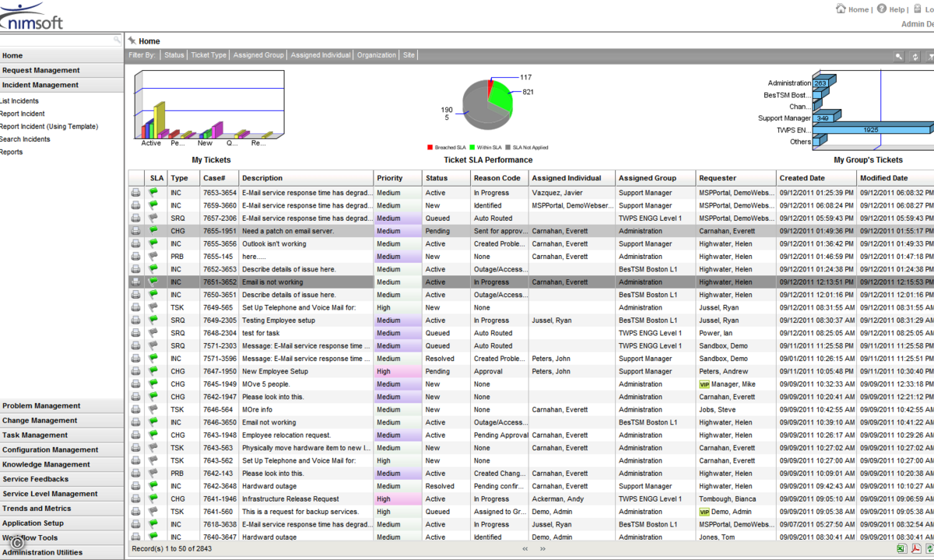This screenshot has width=934, height=560.
Task: Open the Assigned Group filter dropdown
Action: pos(258,55)
